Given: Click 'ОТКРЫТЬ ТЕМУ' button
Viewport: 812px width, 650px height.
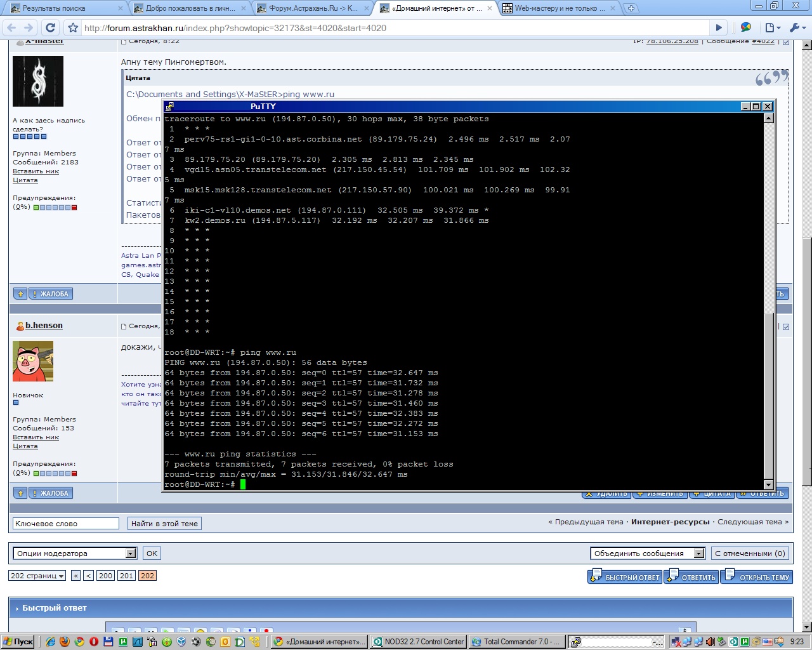Looking at the screenshot, I should pyautogui.click(x=757, y=576).
